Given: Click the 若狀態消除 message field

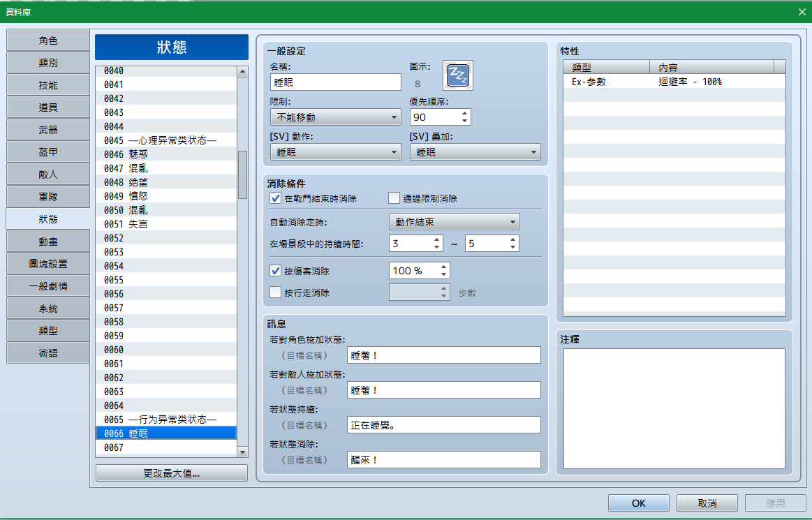Looking at the screenshot, I should [444, 460].
